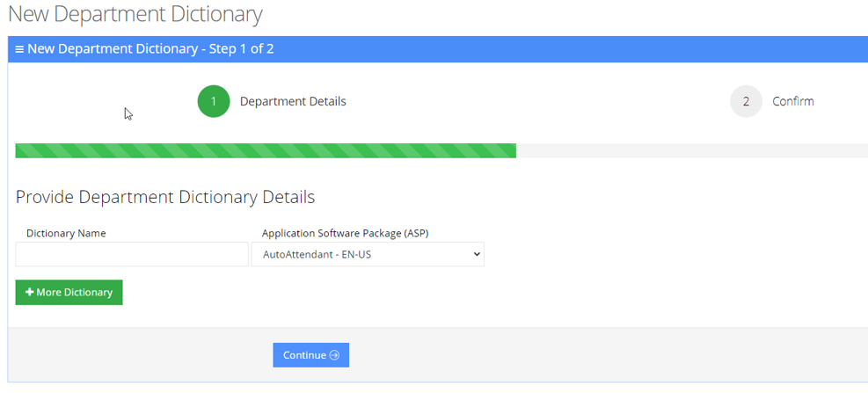Click the grey footer bar right of Continue
This screenshot has width=868, height=393.
pos(607,354)
